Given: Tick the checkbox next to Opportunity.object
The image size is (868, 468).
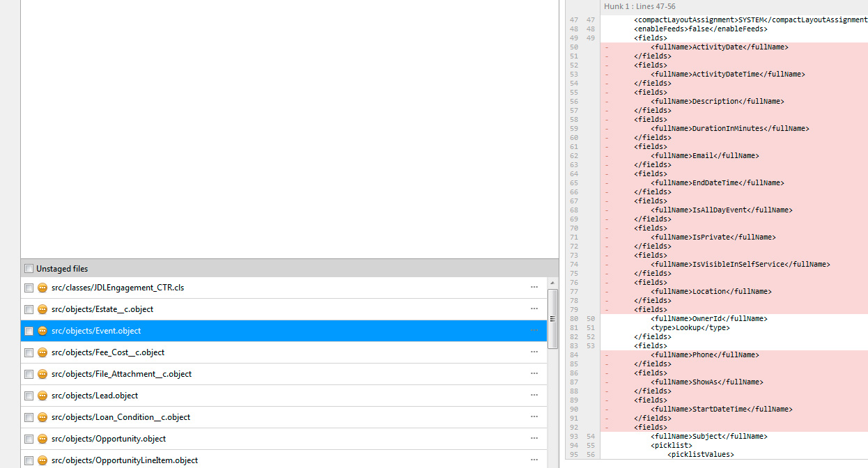Looking at the screenshot, I should pos(29,439).
